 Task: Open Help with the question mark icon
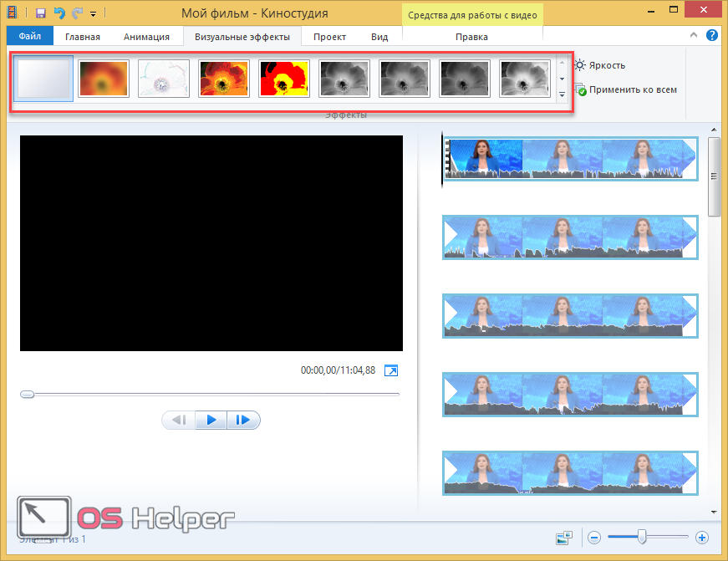(712, 35)
